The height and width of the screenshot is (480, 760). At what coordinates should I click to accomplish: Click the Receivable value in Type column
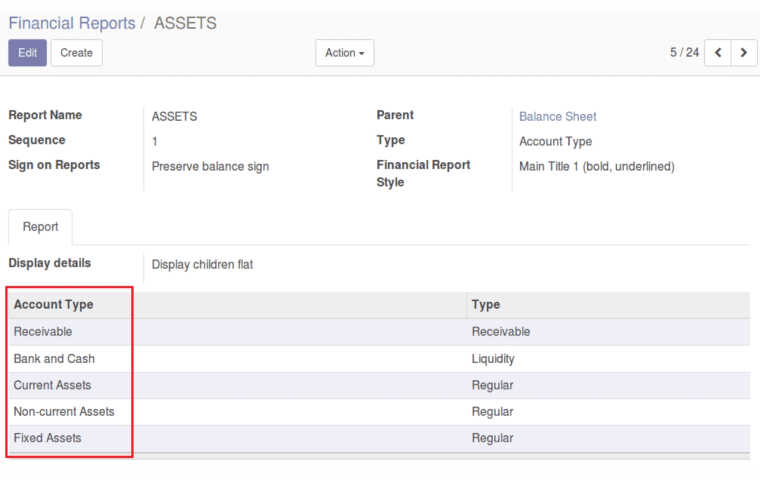[x=501, y=332]
